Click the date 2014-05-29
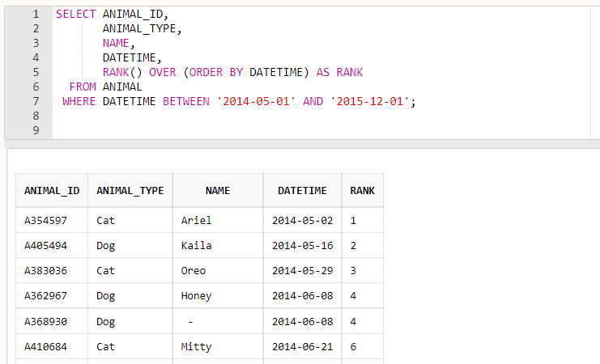 click(302, 271)
